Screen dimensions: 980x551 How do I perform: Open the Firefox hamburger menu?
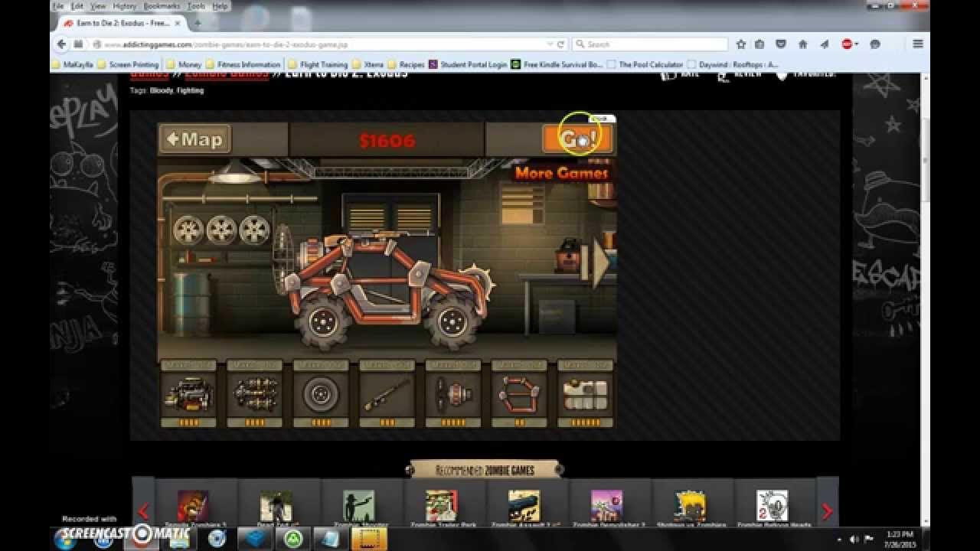(x=917, y=44)
